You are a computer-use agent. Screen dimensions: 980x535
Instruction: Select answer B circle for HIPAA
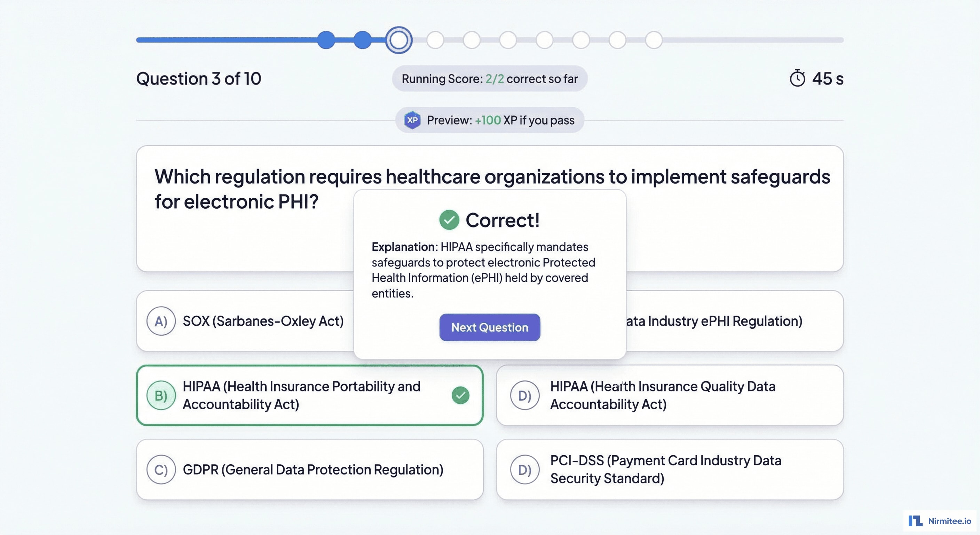[x=161, y=395]
